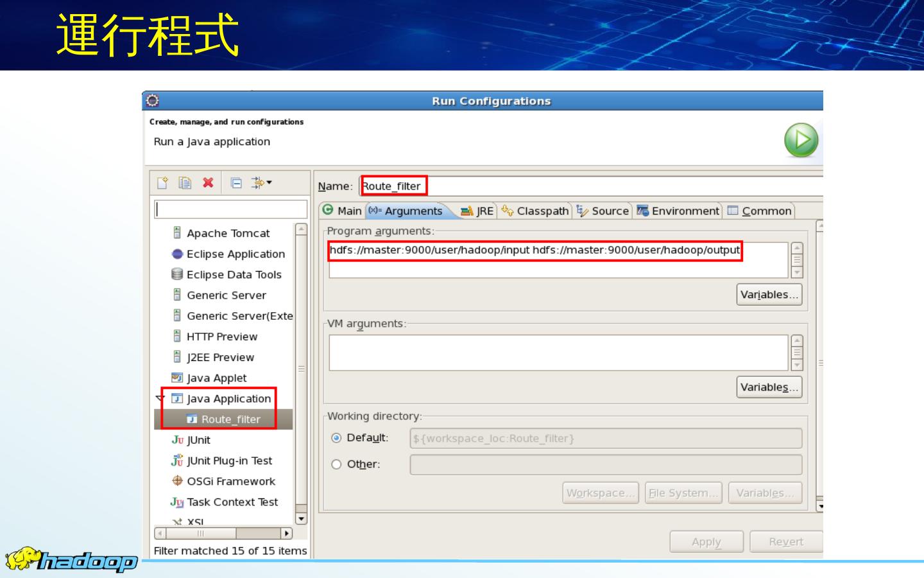The image size is (924, 578).
Task: Click the Workspace... button
Action: 601,493
